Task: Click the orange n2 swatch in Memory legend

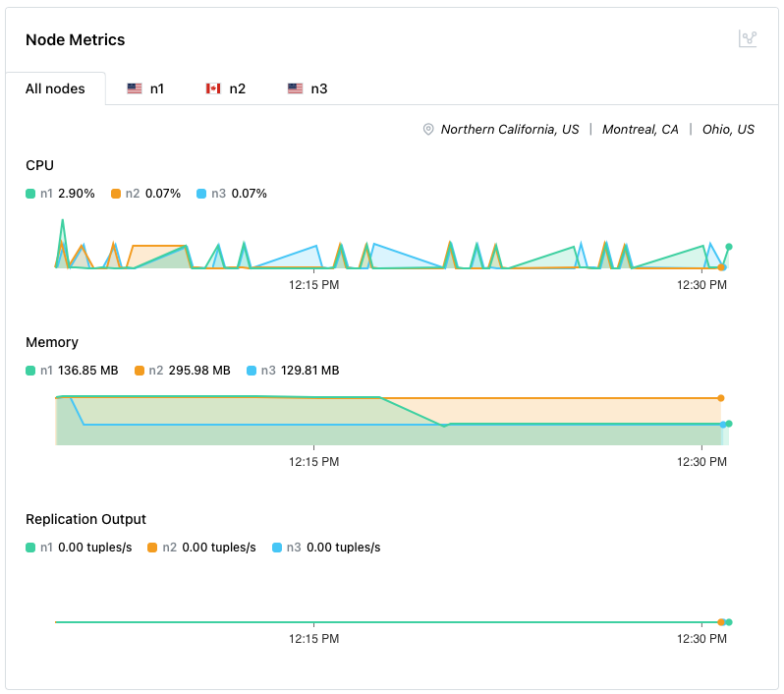Action: (x=140, y=371)
